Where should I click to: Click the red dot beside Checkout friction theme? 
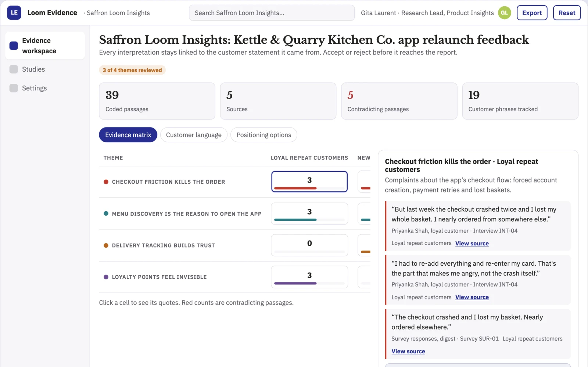[x=106, y=181]
